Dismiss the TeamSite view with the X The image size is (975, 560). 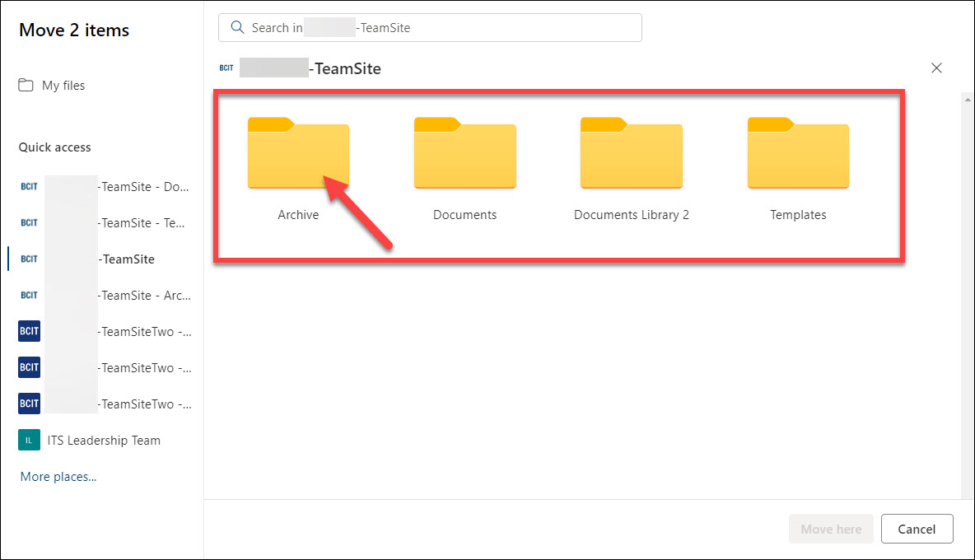click(x=936, y=68)
